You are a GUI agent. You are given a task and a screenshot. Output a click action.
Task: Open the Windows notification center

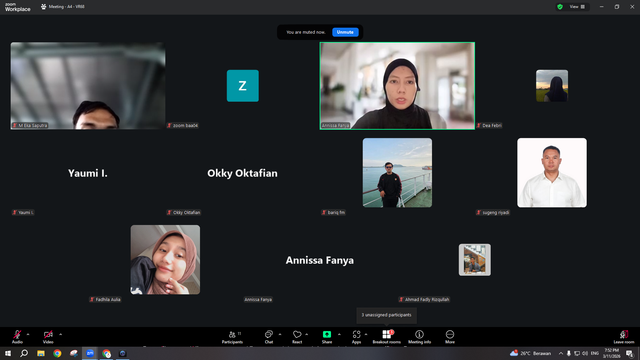tap(630, 353)
